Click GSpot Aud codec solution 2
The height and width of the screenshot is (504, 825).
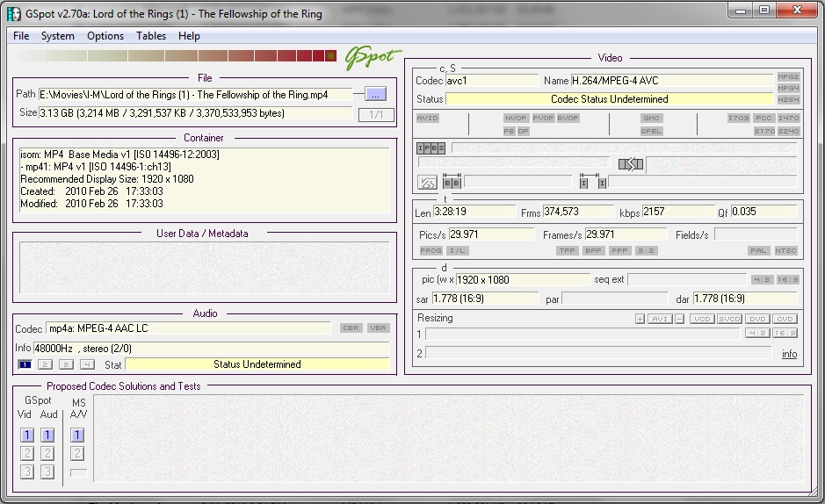tap(47, 454)
